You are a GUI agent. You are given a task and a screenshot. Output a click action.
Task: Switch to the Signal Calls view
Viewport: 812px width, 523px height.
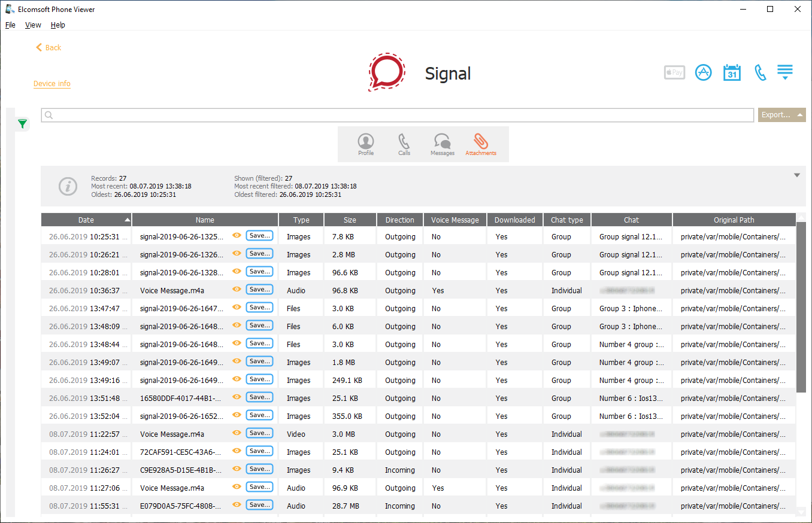404,144
